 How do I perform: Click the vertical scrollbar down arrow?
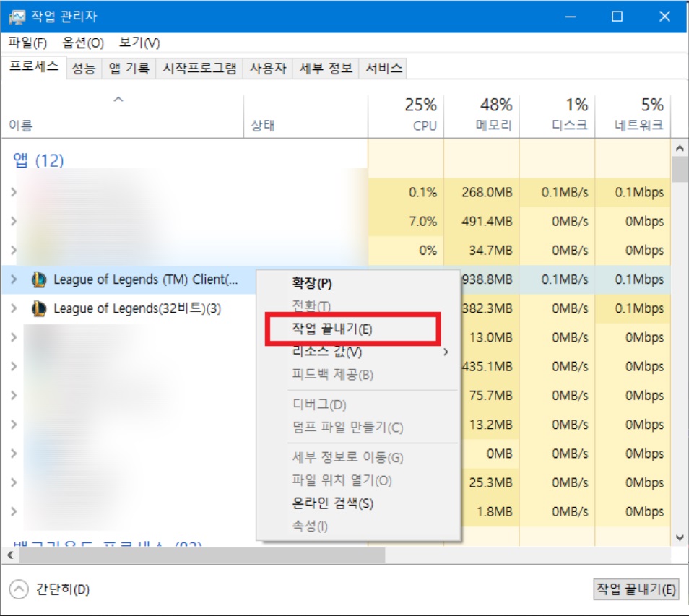click(x=679, y=538)
